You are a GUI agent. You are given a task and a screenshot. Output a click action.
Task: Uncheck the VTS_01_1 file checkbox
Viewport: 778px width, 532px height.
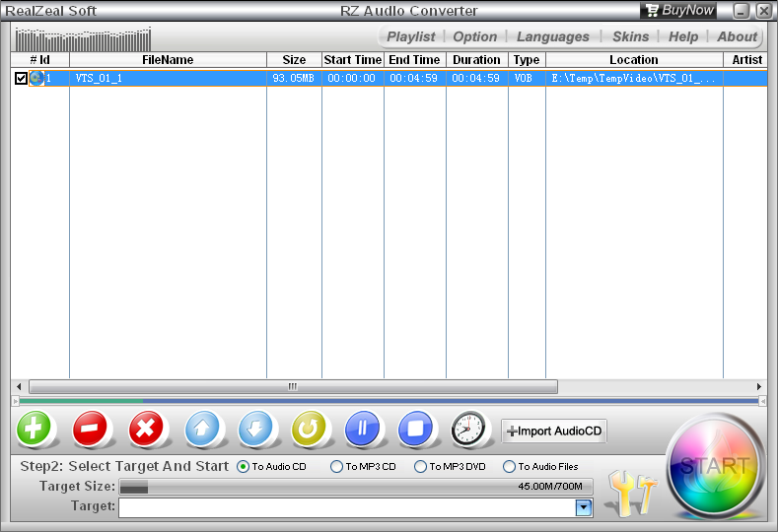(x=21, y=78)
